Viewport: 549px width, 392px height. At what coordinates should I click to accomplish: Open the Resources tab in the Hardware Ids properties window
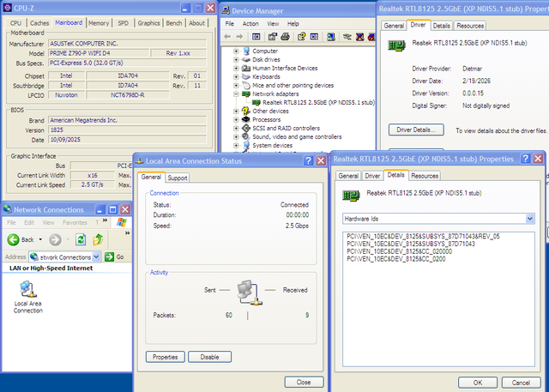coord(425,176)
